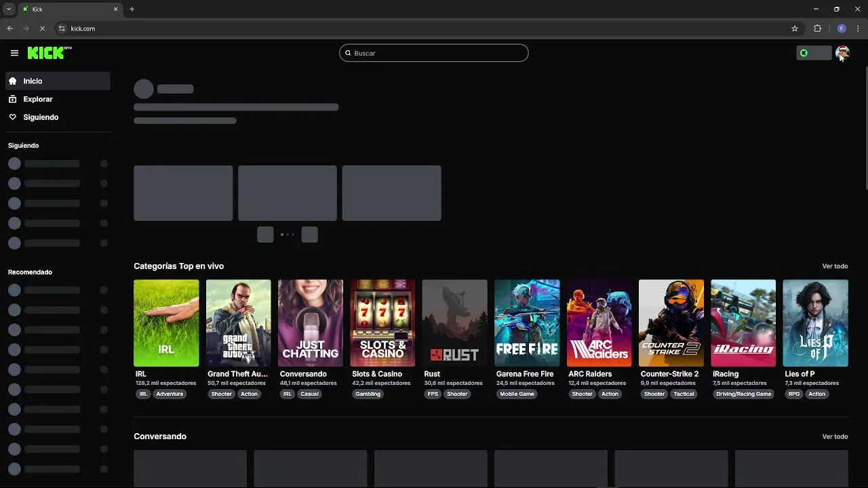Click the Conversando section heading
Image resolution: width=868 pixels, height=488 pixels.
point(160,436)
